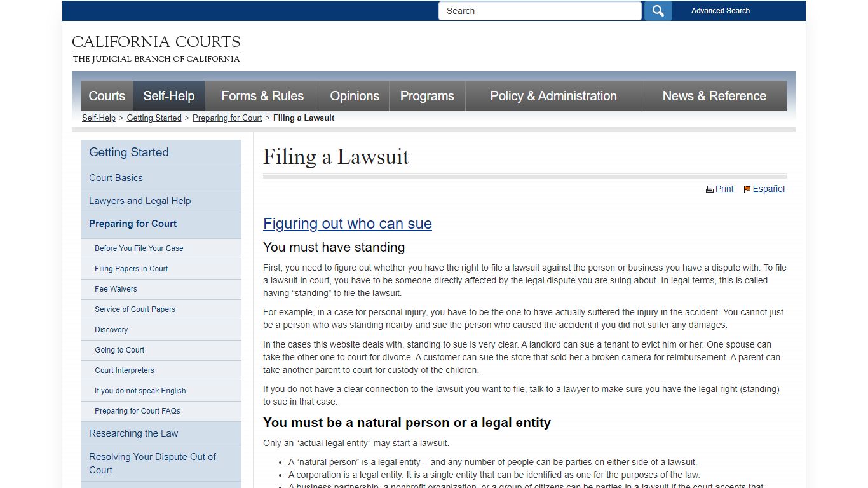Click the Filing a Lawsuit page title
The image size is (868, 488).
coord(336,157)
